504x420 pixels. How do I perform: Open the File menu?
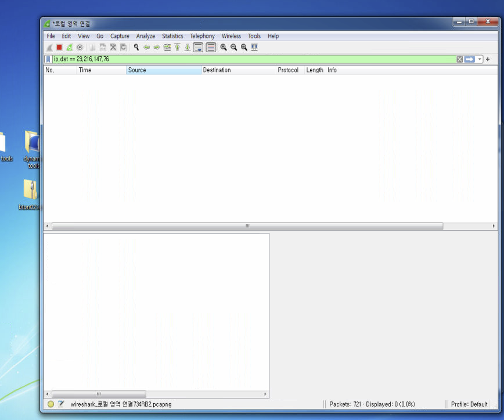coord(51,36)
